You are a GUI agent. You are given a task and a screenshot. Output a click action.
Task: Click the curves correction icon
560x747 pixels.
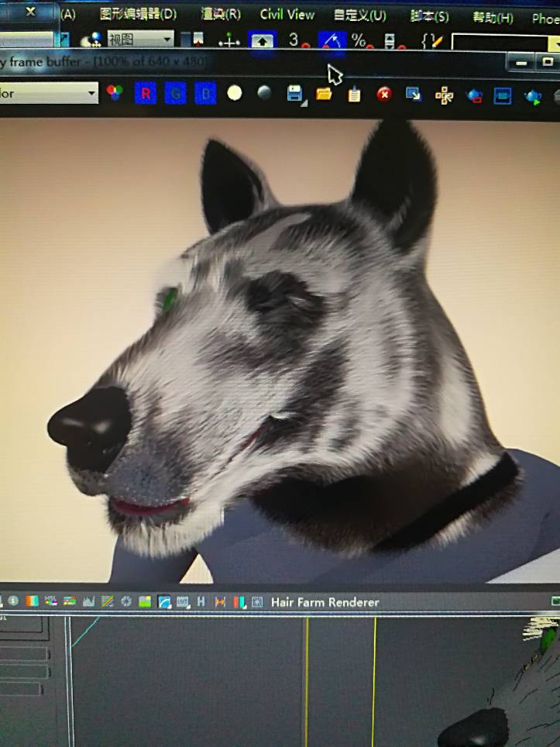[x=107, y=601]
